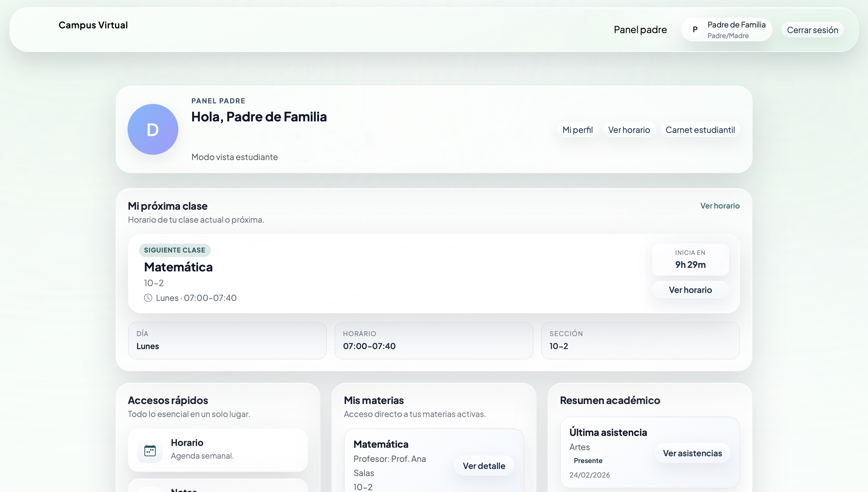The width and height of the screenshot is (868, 492).
Task: Open Mi perfil from greeting card
Action: (x=577, y=130)
